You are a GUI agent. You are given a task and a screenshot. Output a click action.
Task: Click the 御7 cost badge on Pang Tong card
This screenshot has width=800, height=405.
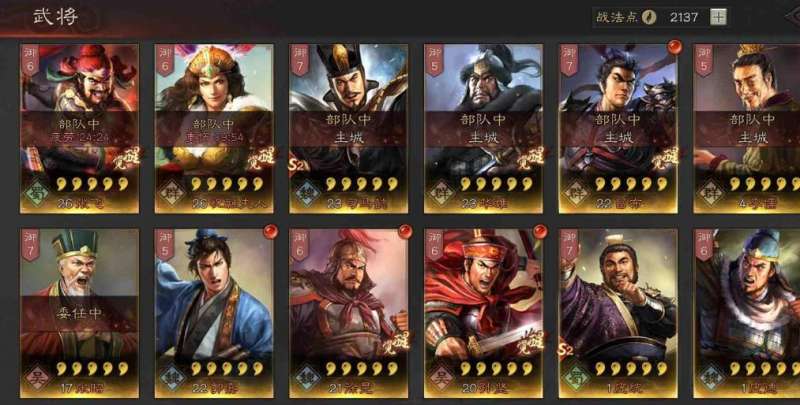(569, 245)
